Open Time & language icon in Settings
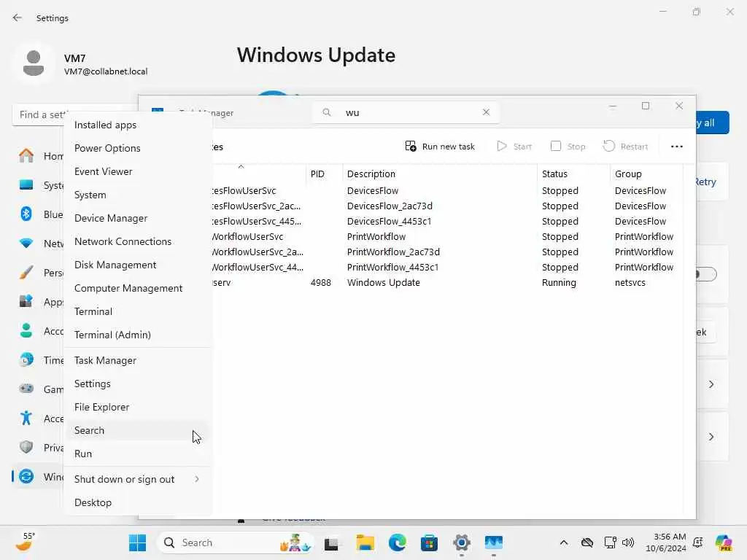This screenshot has height=560, width=747. [26, 359]
